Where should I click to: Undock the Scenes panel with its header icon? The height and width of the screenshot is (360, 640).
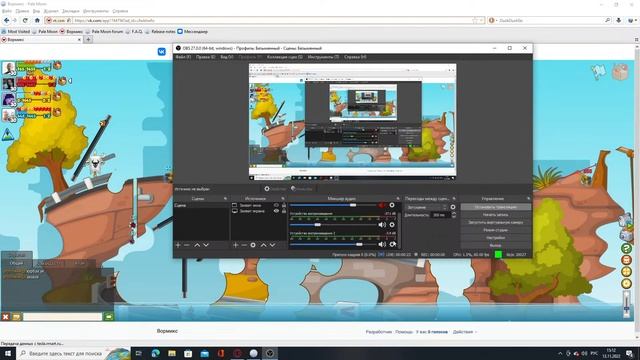coord(225,198)
